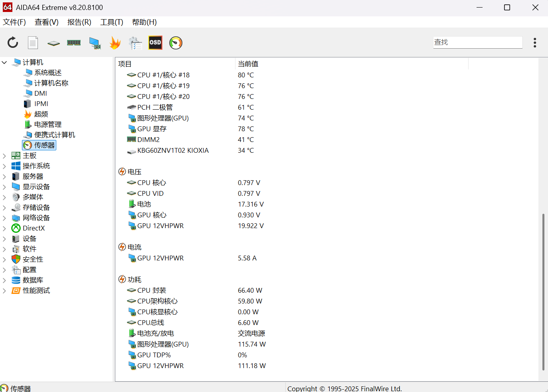Open the network monitor toolbar icon
Viewport: 548px width, 392px height.
pos(95,43)
